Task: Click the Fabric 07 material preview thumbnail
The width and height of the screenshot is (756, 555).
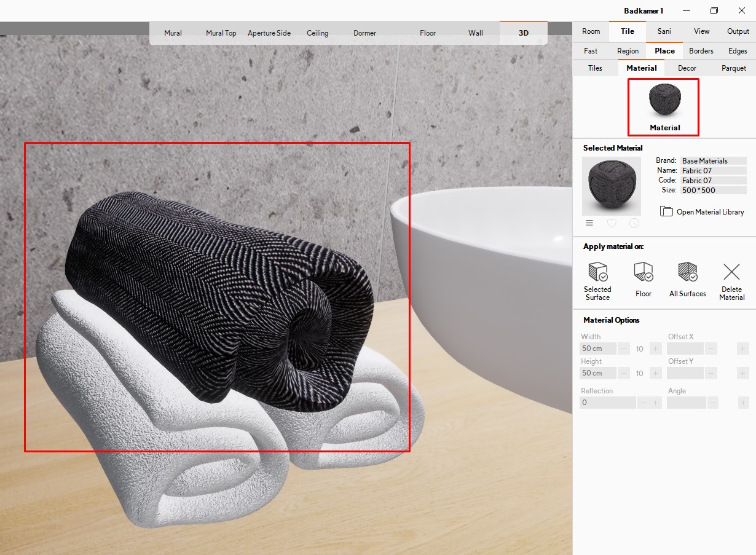Action: 612,186
